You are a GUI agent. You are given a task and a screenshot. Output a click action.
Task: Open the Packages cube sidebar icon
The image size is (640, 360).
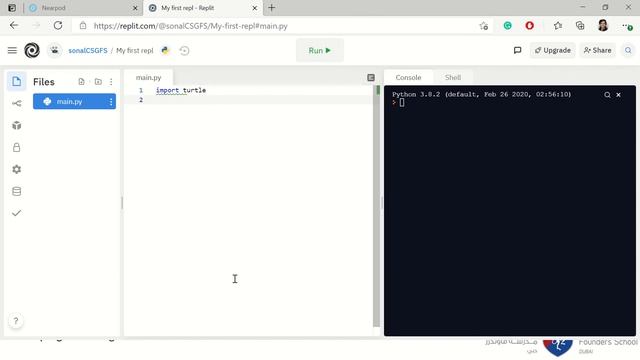[x=16, y=125]
